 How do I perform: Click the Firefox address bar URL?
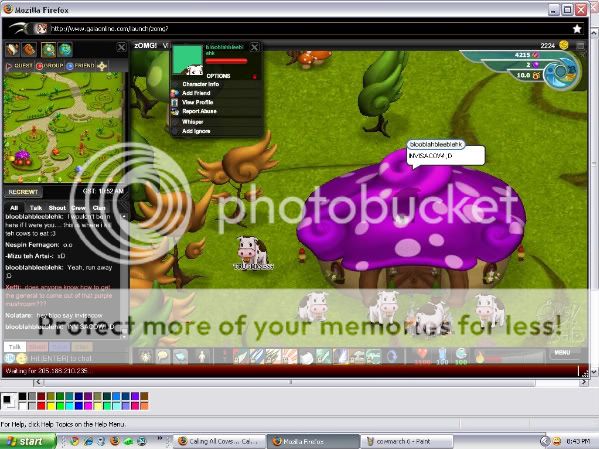[109, 29]
